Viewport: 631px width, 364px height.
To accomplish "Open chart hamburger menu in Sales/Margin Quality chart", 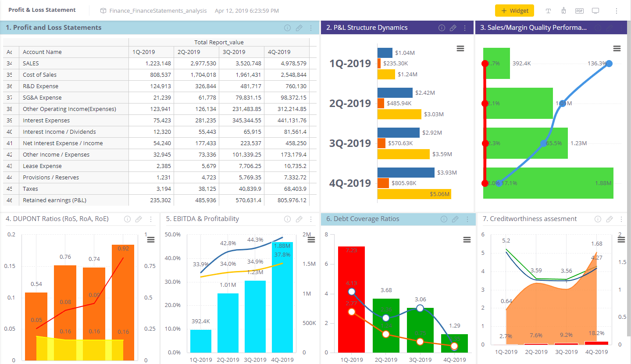I will (617, 49).
